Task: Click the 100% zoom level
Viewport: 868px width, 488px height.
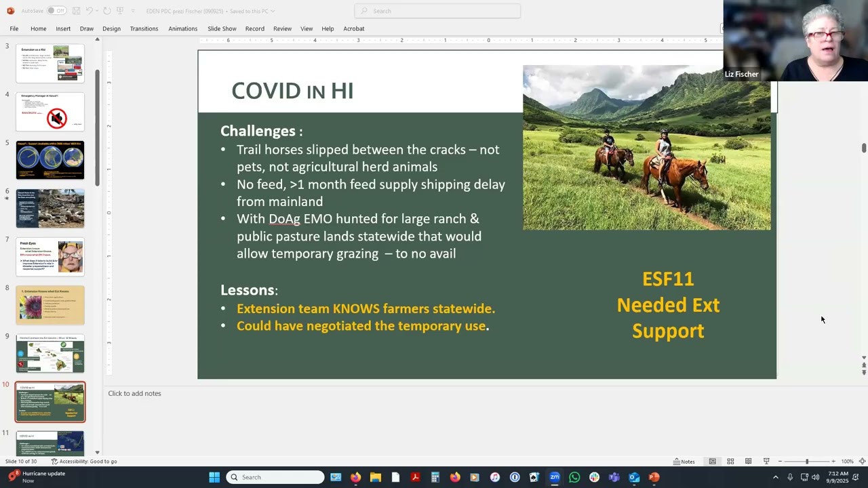Action: (x=847, y=462)
